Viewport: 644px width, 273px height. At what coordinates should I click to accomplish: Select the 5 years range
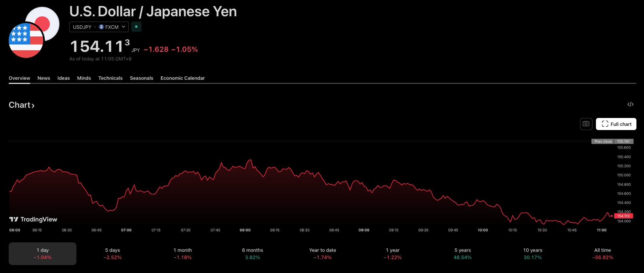tap(462, 254)
